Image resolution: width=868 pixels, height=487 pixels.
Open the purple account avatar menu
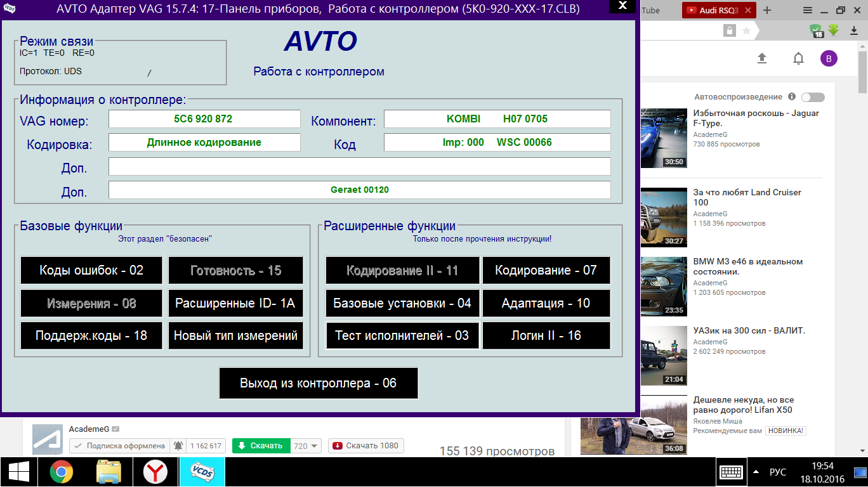[x=829, y=58]
